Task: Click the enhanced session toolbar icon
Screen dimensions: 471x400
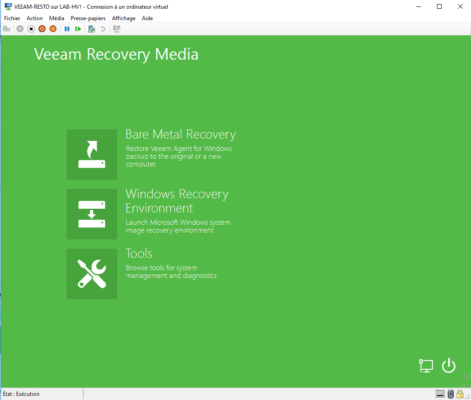Action: 116,29
